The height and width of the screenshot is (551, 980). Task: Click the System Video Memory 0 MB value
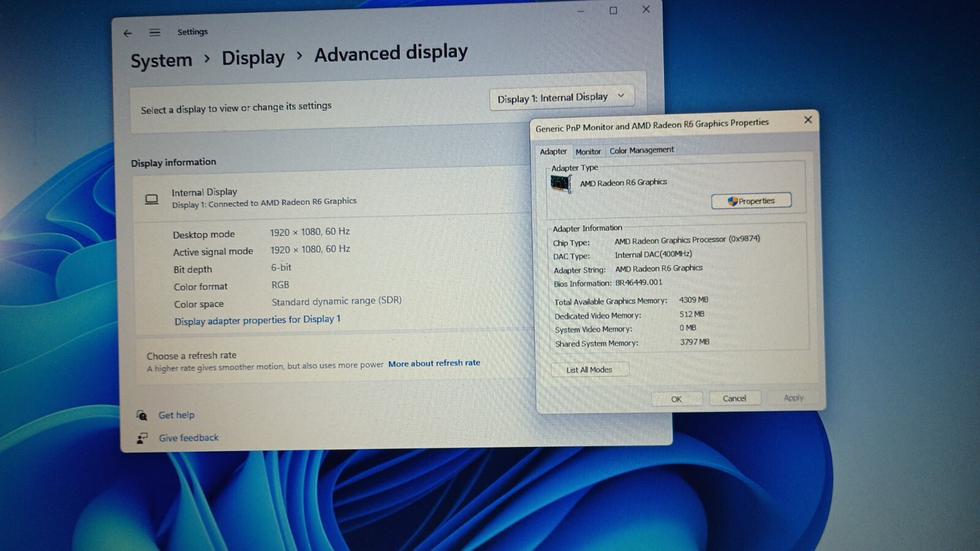688,328
